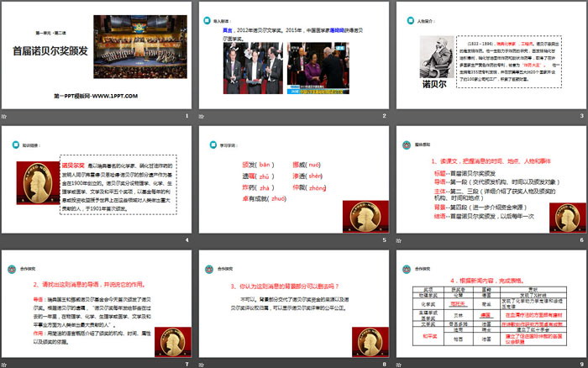Click the slide number 1 label
The height and width of the screenshot is (368, 588).
click(x=186, y=115)
